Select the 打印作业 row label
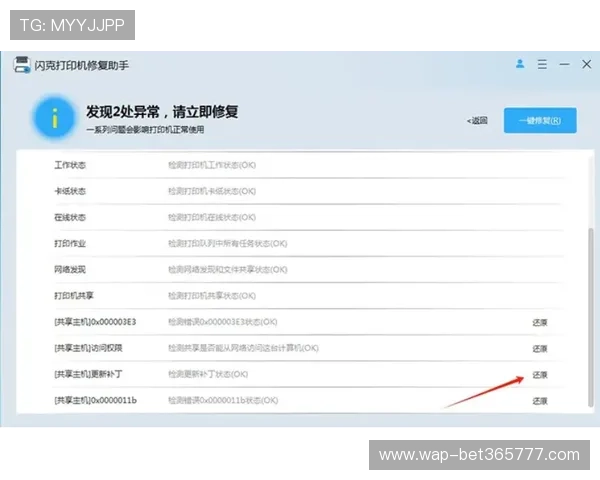Screen dimensions: 600x480 [x=70, y=243]
